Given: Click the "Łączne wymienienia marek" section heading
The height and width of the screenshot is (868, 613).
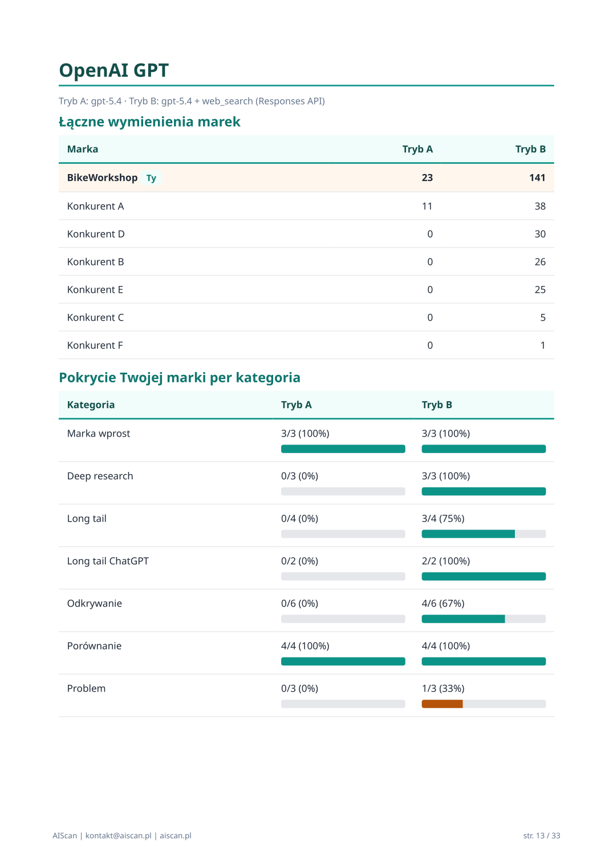Looking at the screenshot, I should 149,122.
